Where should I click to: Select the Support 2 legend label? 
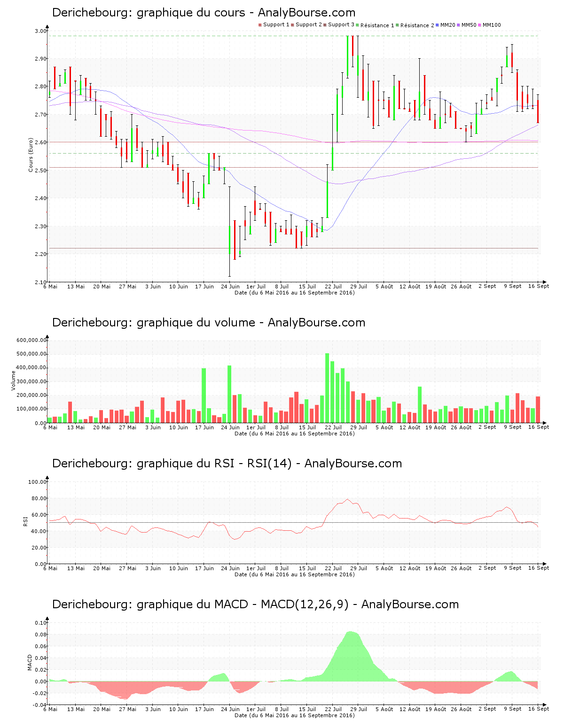[x=309, y=25]
